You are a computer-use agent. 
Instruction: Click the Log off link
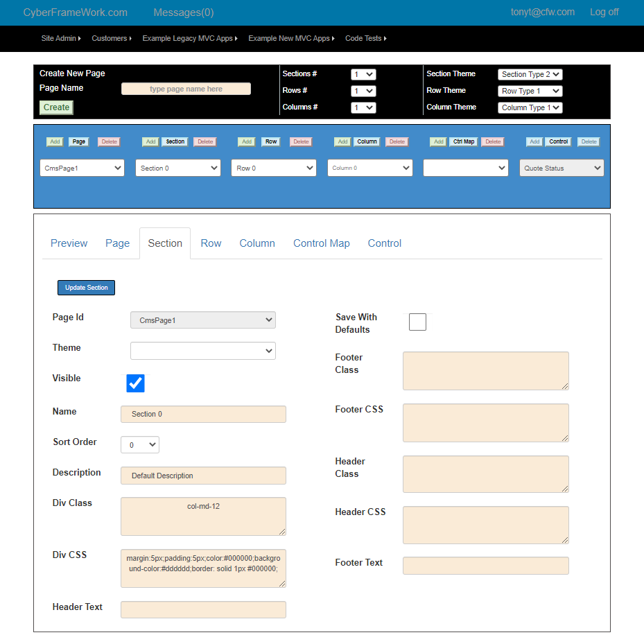pos(604,12)
